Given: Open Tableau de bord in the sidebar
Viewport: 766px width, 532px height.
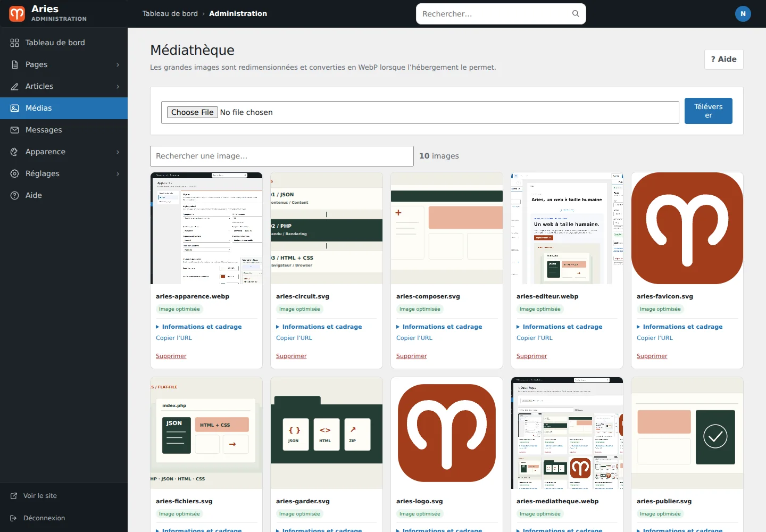Looking at the screenshot, I should coord(64,43).
